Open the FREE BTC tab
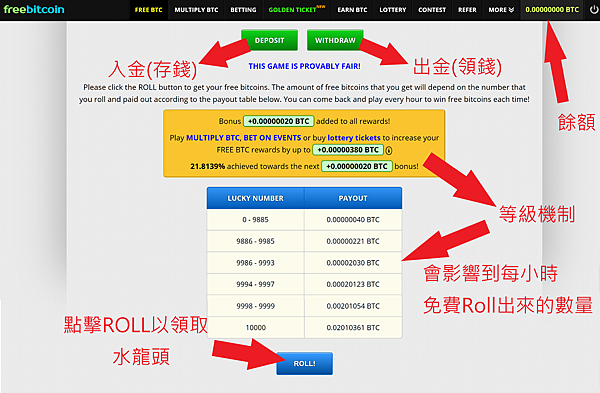Image resolution: width=600 pixels, height=393 pixels. pyautogui.click(x=148, y=10)
